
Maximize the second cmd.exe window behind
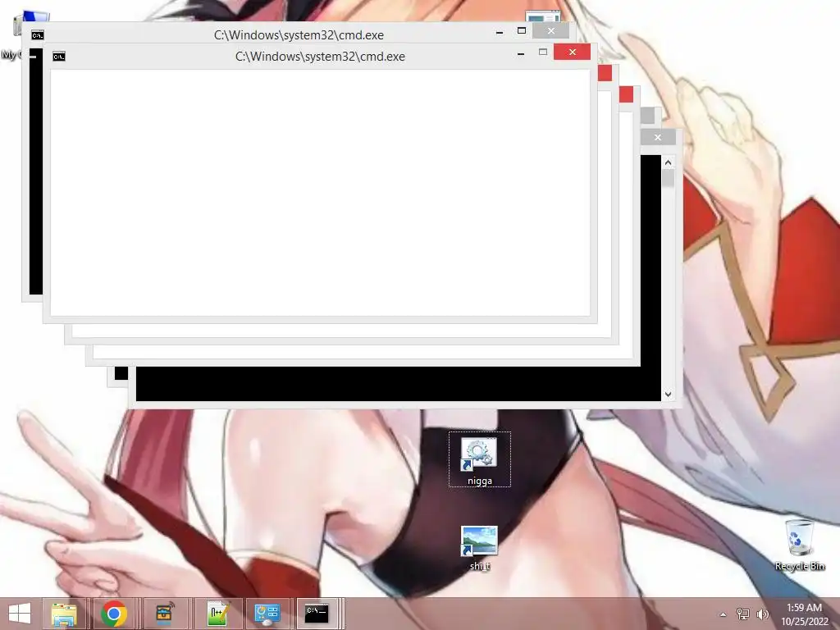point(521,30)
